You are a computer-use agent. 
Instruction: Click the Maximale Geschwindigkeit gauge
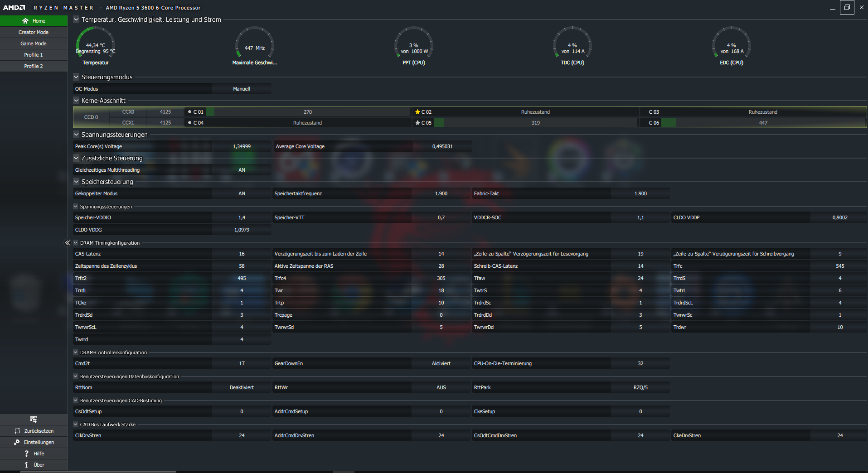(255, 46)
